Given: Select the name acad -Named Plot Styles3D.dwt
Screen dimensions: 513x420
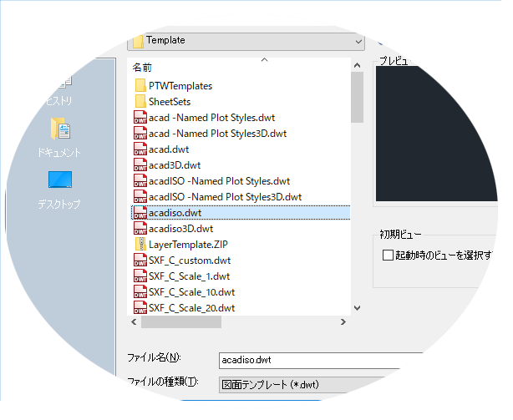Looking at the screenshot, I should pyautogui.click(x=217, y=134).
